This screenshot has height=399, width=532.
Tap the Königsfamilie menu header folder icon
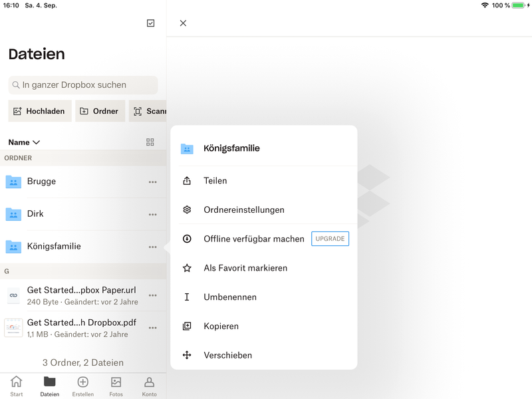(187, 148)
